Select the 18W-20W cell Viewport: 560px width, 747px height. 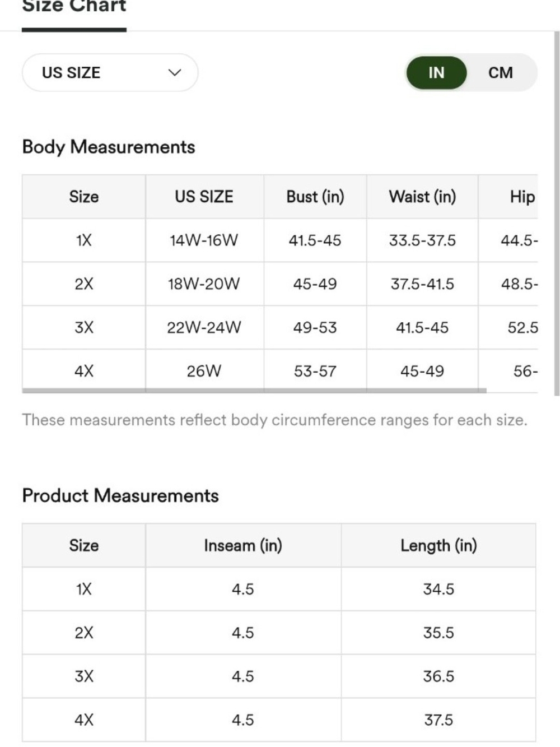click(204, 284)
